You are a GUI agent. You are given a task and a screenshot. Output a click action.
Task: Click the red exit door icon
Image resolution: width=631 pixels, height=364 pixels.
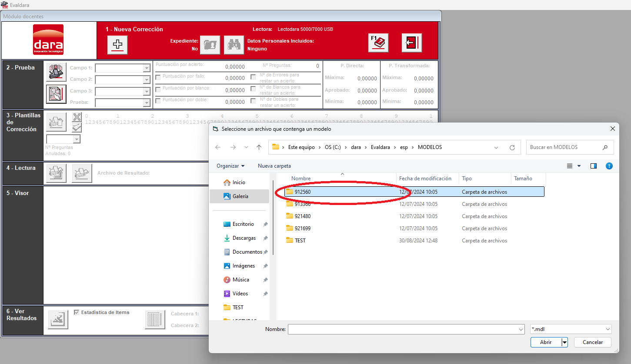pos(412,43)
